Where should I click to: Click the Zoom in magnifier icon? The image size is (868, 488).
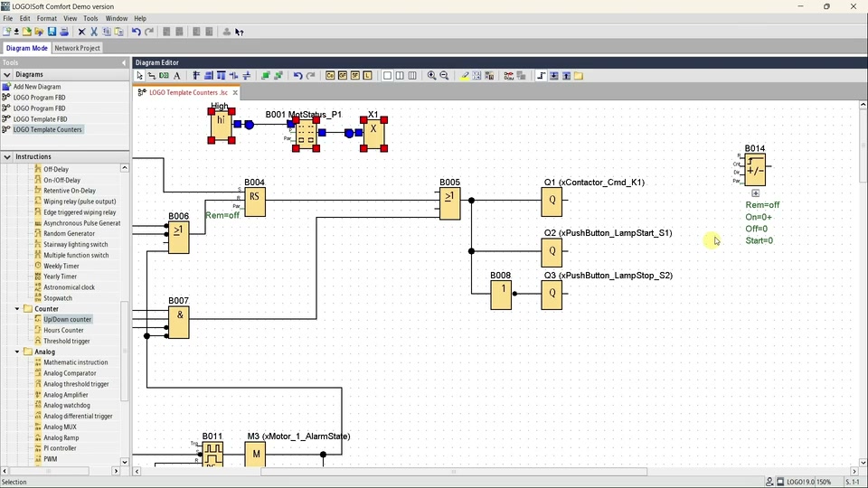431,76
